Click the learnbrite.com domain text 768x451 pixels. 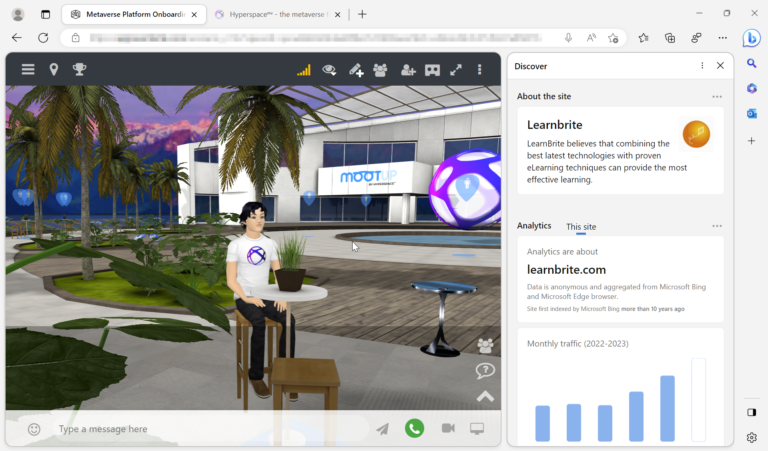(x=566, y=270)
